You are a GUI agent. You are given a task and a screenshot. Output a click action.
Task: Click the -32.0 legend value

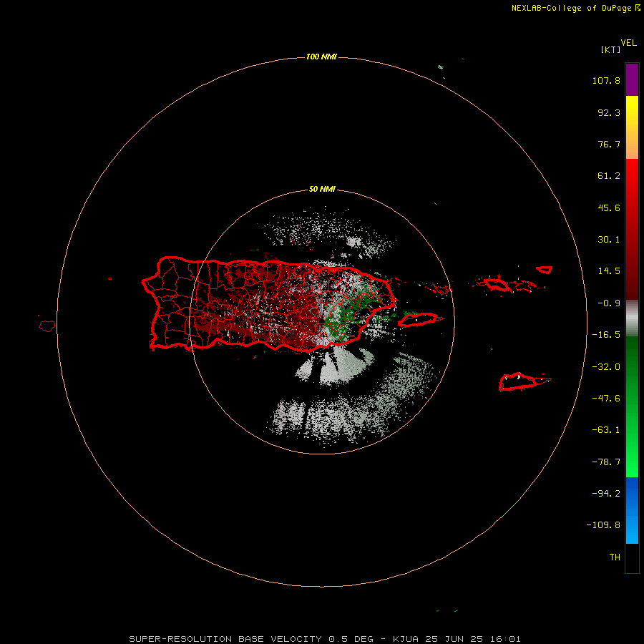tap(606, 367)
